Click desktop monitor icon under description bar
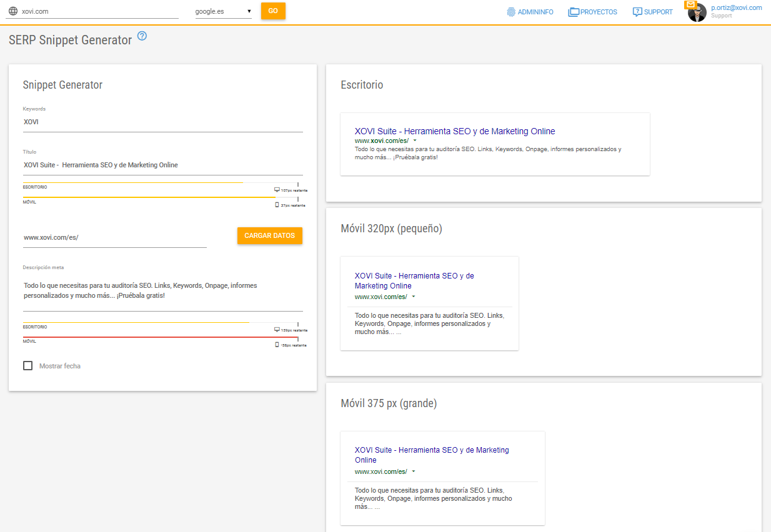The height and width of the screenshot is (532, 771). coord(277,330)
